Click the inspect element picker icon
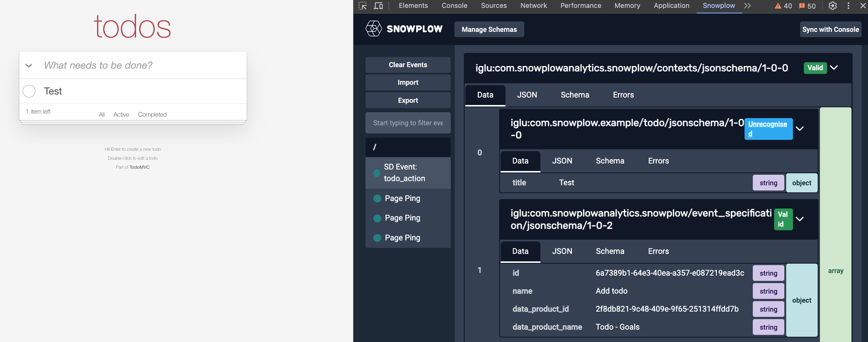 pyautogui.click(x=363, y=6)
